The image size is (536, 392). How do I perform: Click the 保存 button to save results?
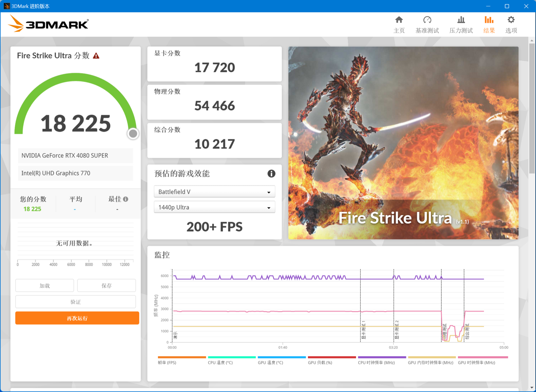(x=106, y=285)
